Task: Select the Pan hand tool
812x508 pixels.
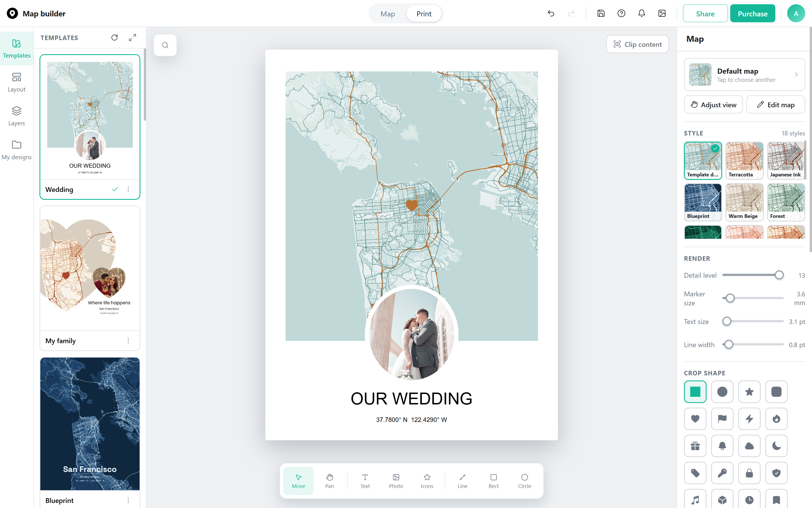Action: pyautogui.click(x=330, y=481)
